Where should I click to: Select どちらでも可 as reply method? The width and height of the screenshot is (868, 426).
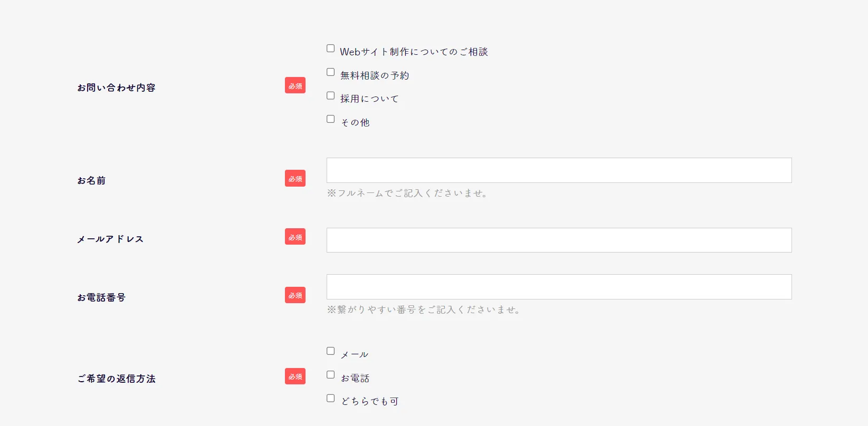click(330, 398)
